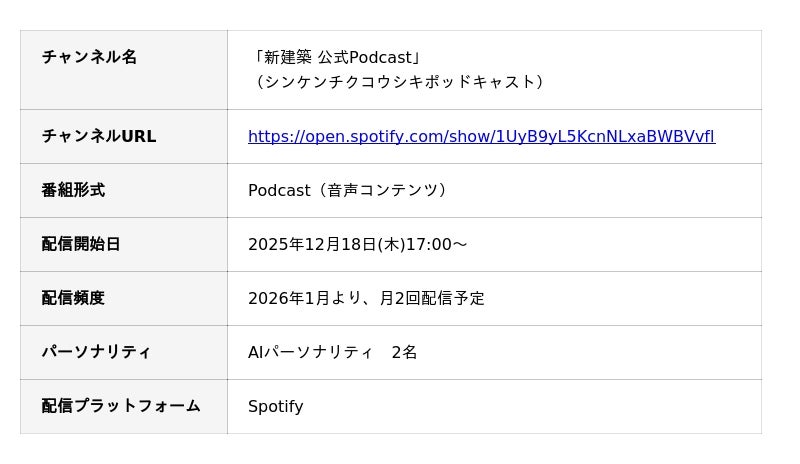Image resolution: width=800 pixels, height=464 pixels.
Task: Click the word Podcast in 番組形式 row
Action: coord(279,190)
